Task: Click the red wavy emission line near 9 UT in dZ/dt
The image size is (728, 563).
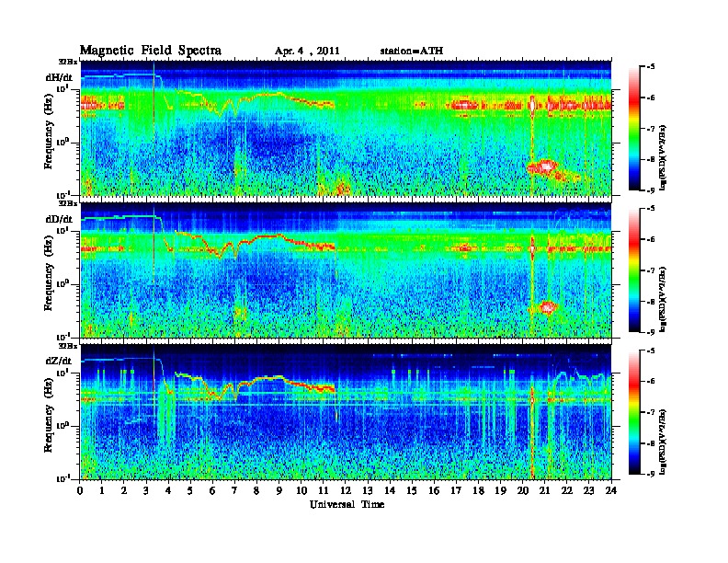Action: pos(279,378)
